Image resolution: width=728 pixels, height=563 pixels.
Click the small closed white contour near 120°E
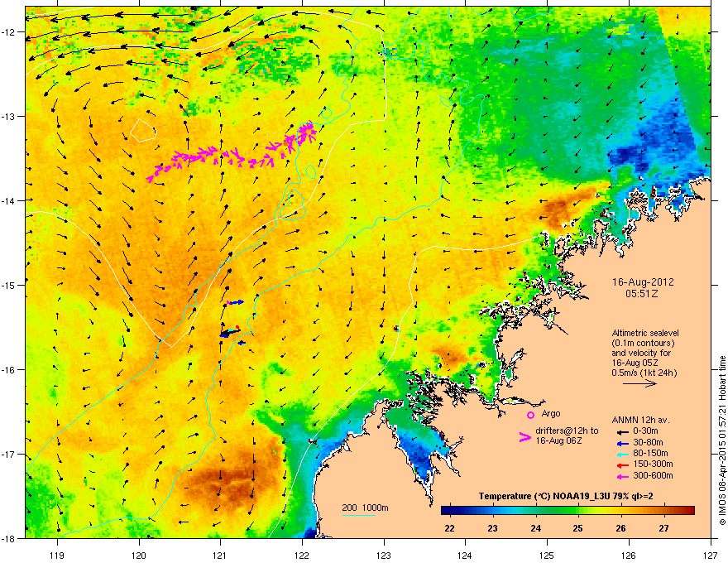pos(143,130)
